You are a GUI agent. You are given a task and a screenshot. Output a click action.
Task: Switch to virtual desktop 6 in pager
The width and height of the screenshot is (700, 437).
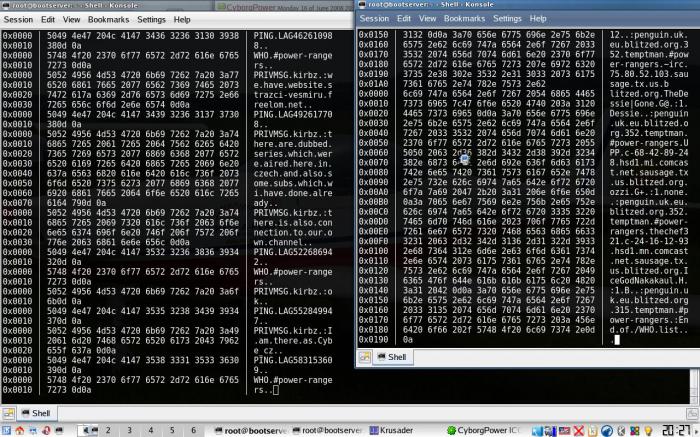[x=193, y=430]
